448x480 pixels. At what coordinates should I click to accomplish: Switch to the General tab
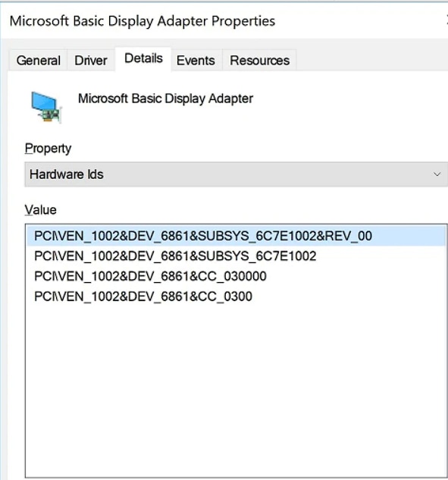coord(38,61)
